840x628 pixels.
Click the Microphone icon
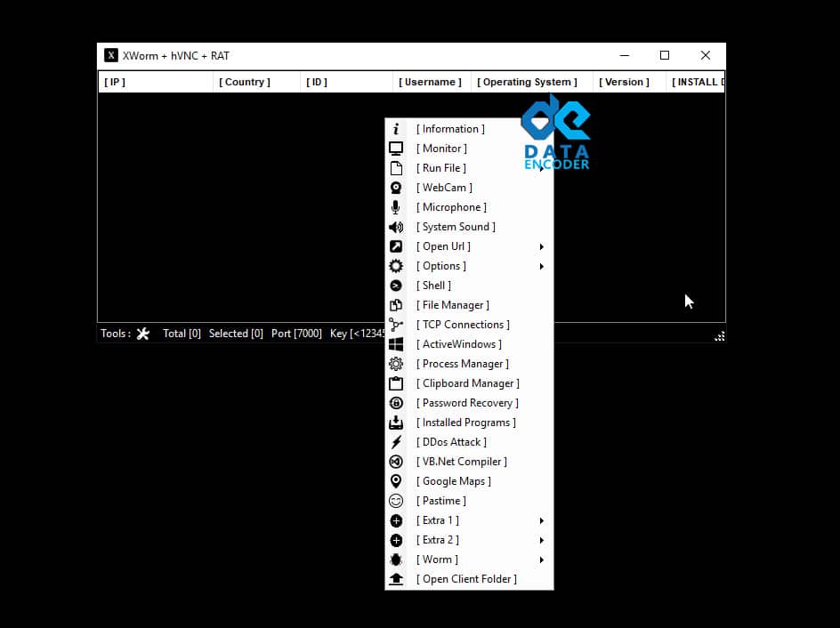(396, 207)
